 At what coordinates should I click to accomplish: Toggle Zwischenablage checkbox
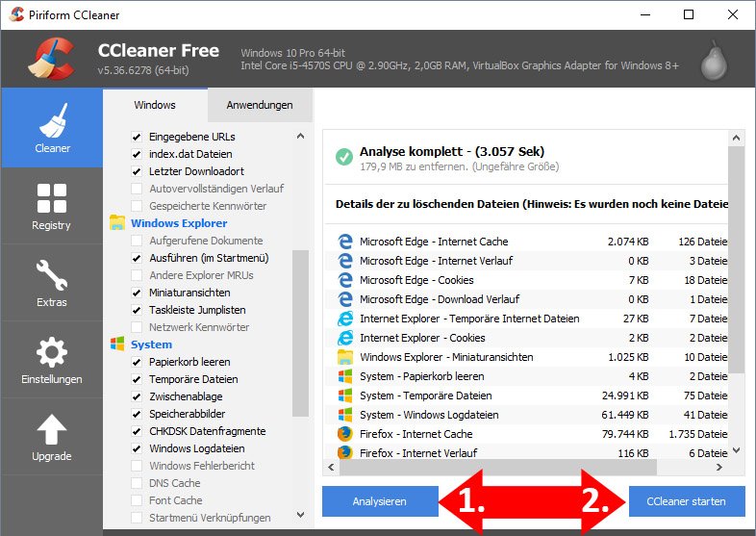(x=137, y=396)
